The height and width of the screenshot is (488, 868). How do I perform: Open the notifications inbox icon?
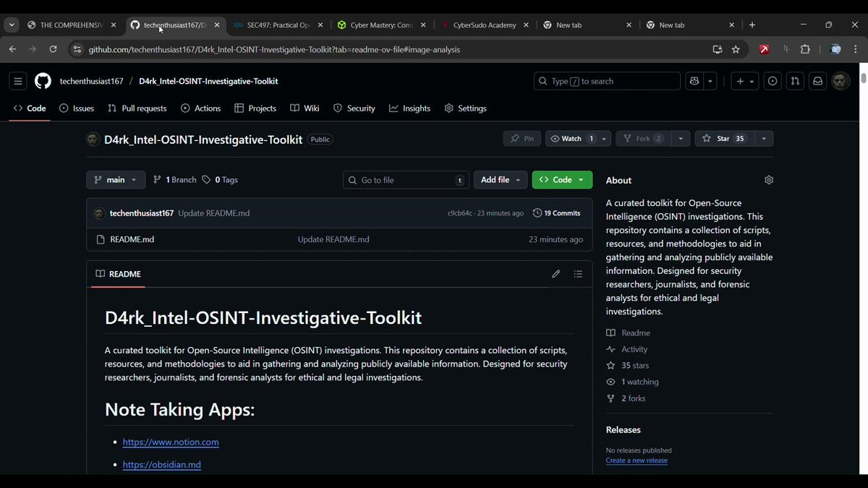tap(817, 82)
